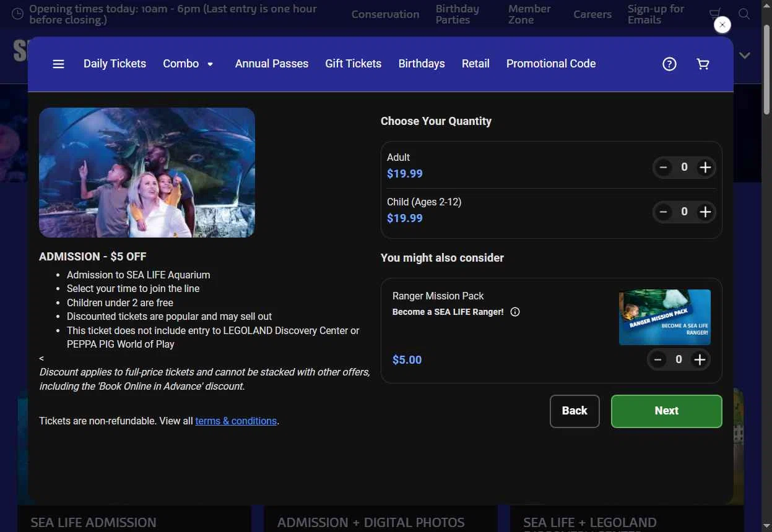772x532 pixels.
Task: Click the ADMISSION + DIGITAL PHOTOS card heading
Action: [x=371, y=523]
